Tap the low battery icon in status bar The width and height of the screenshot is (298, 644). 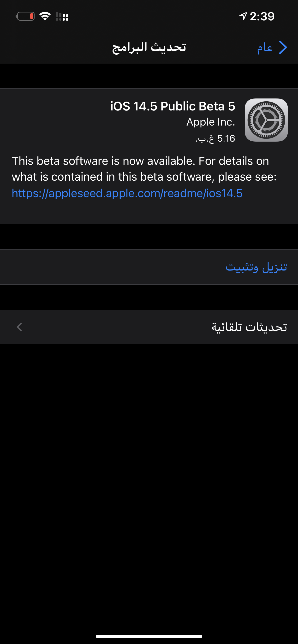[x=25, y=17]
